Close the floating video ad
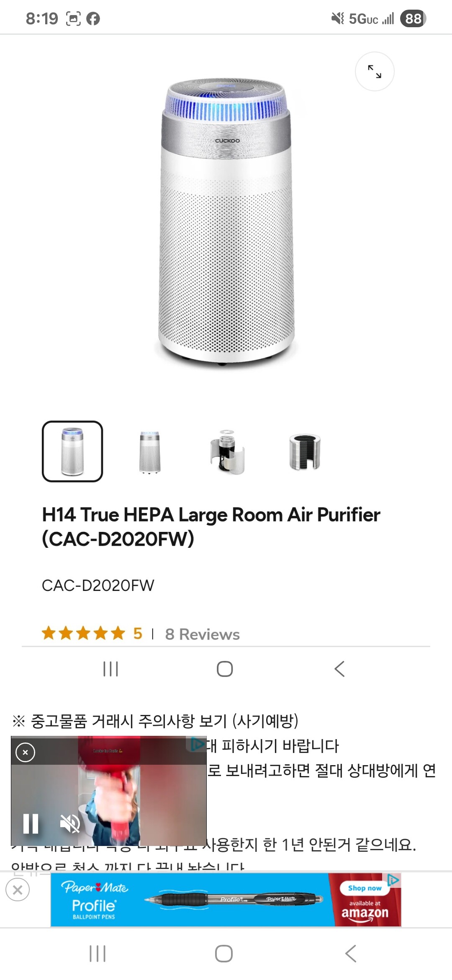This screenshot has height=980, width=452. pyautogui.click(x=25, y=752)
